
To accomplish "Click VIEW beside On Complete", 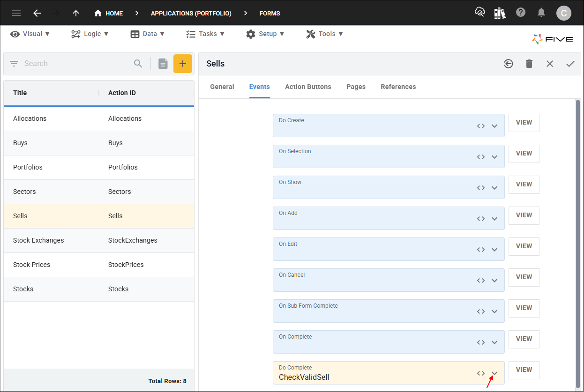I will click(524, 339).
